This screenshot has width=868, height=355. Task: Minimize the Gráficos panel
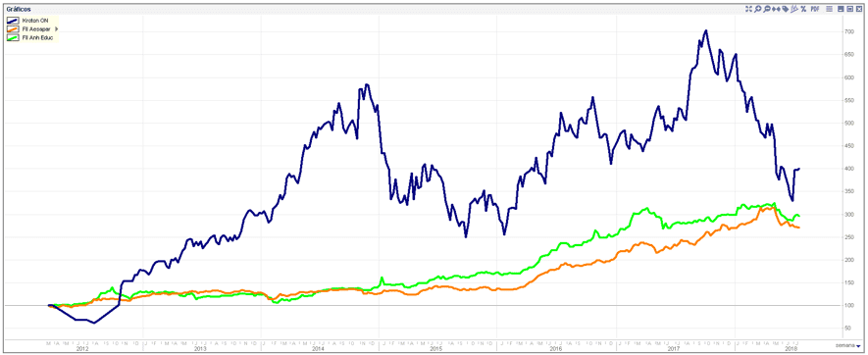point(841,9)
